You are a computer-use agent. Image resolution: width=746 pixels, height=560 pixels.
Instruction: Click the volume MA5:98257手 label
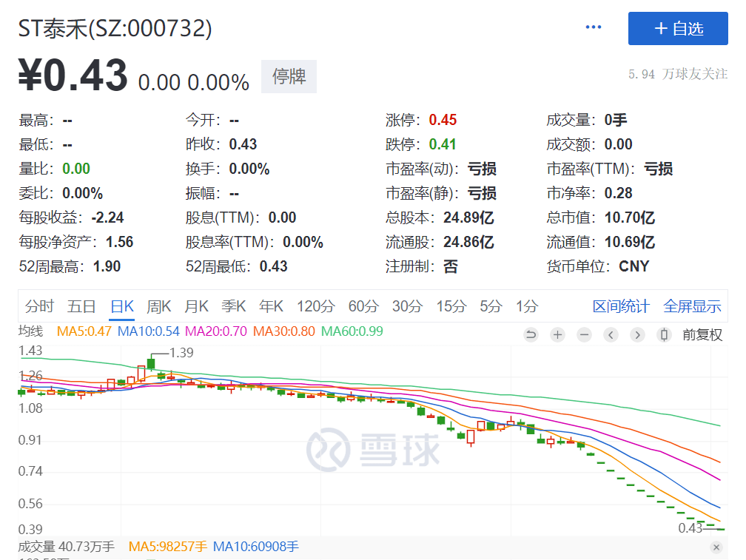[x=168, y=547]
